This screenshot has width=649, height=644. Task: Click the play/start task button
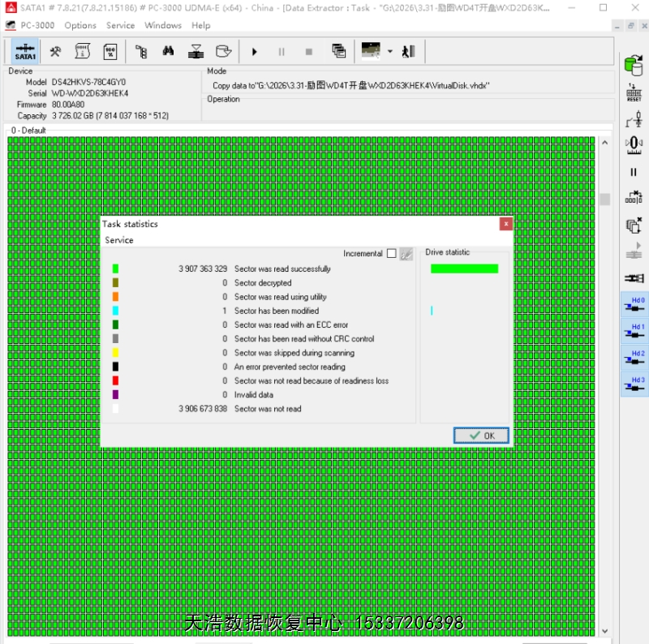pos(255,52)
